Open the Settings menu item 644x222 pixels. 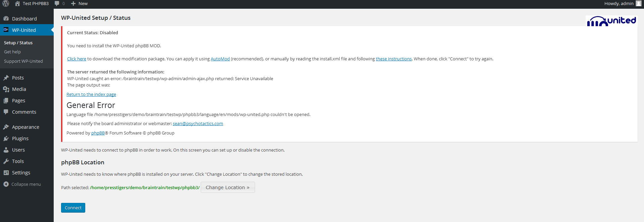tap(21, 173)
